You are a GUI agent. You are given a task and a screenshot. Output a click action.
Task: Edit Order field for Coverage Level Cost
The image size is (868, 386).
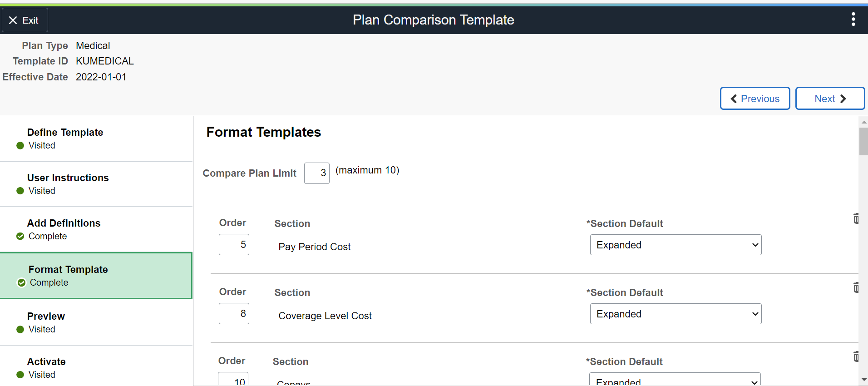234,314
